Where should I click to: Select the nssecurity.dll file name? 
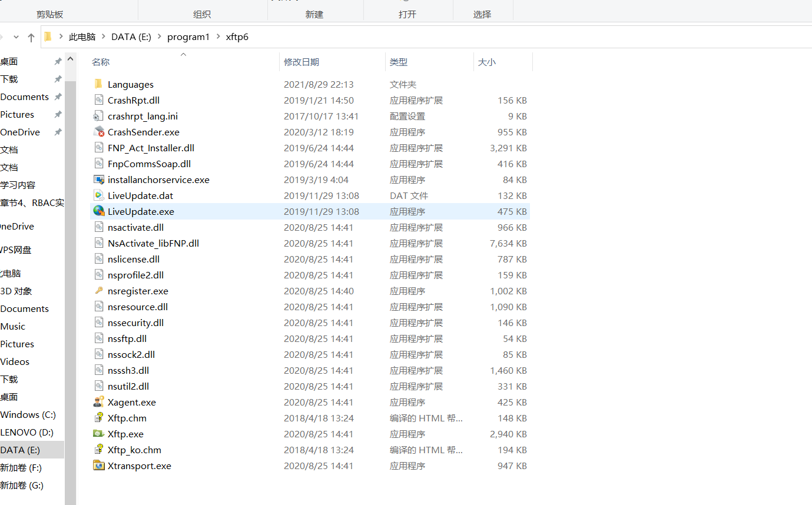point(135,323)
